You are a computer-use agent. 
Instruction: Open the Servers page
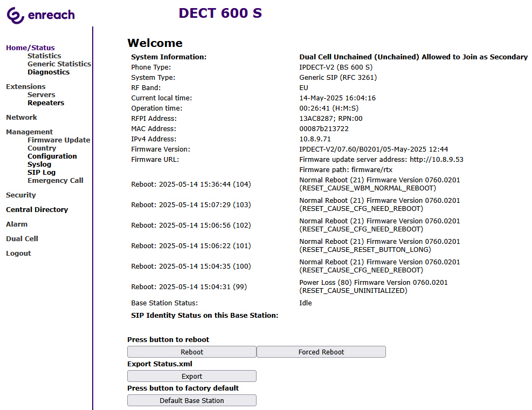point(42,95)
